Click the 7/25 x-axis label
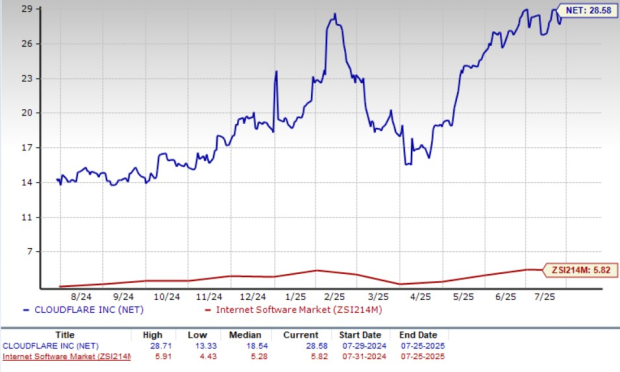Image resolution: width=620 pixels, height=372 pixels. [x=545, y=296]
